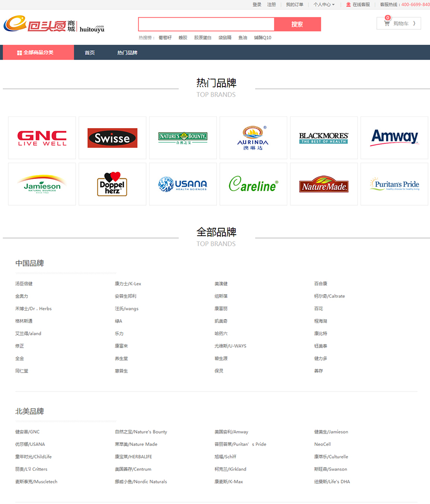Click the huitouyu.com site logo
The height and width of the screenshot is (504, 430).
tap(54, 24)
